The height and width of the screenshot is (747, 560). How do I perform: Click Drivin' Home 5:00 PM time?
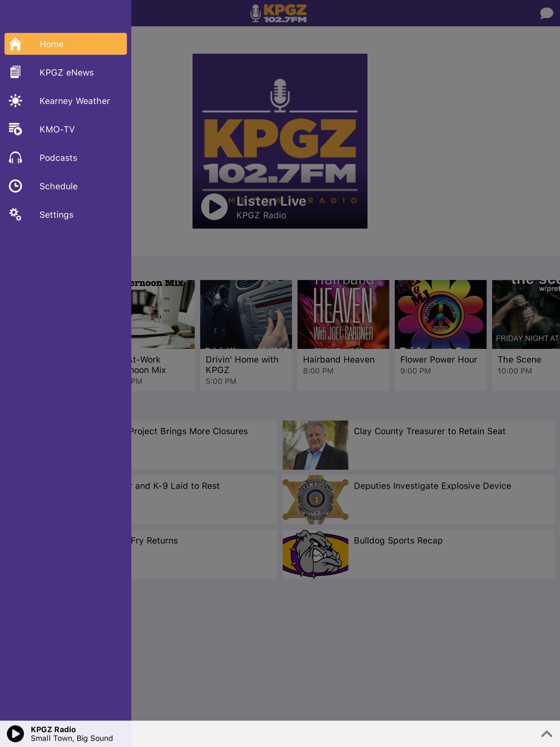[x=221, y=381]
